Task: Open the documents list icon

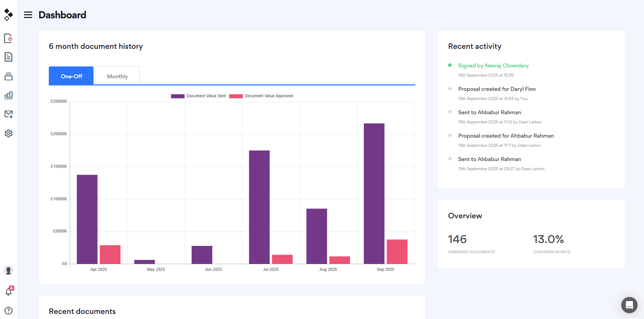Action: click(x=8, y=57)
